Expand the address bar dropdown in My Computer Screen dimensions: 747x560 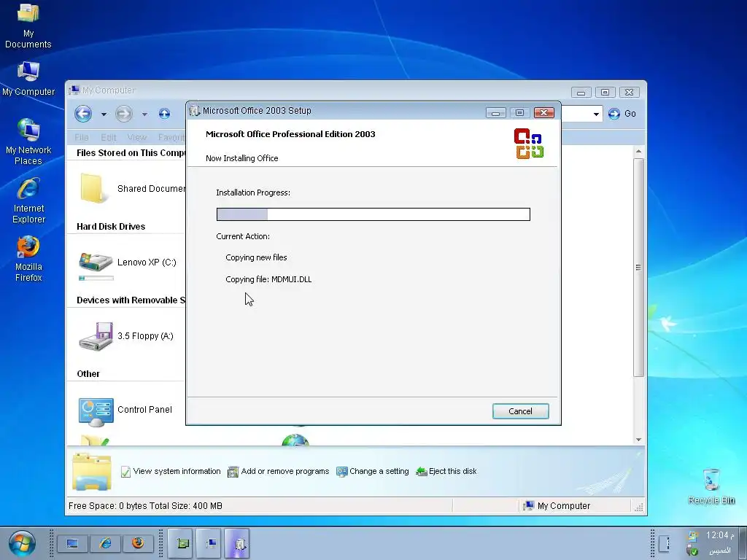tap(596, 114)
